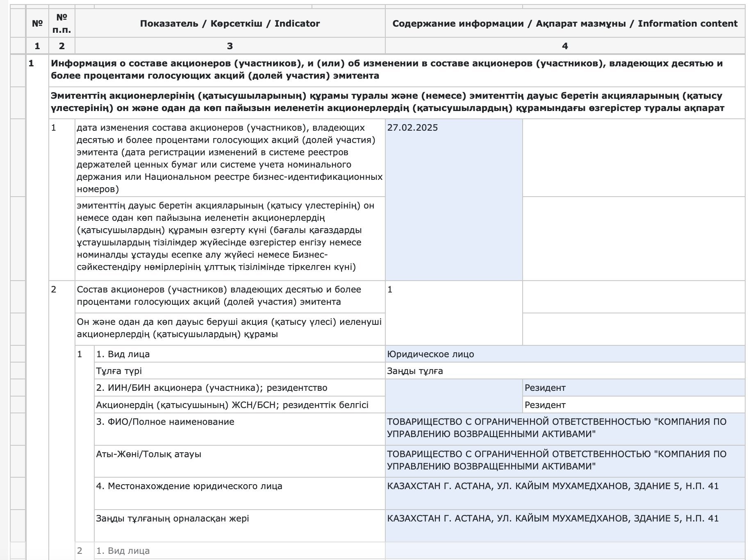Click the 'Заңды тұлға' value cell
Image resolution: width=753 pixels, height=560 pixels.
pos(564,371)
